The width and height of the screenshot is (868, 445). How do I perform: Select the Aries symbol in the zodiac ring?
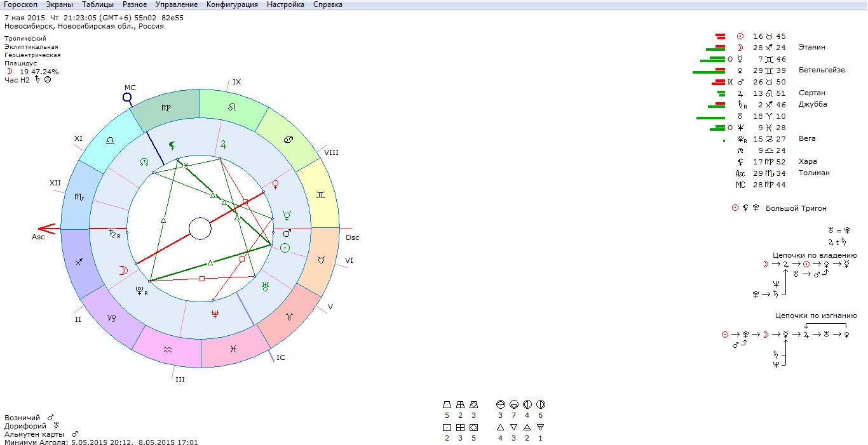pos(290,316)
